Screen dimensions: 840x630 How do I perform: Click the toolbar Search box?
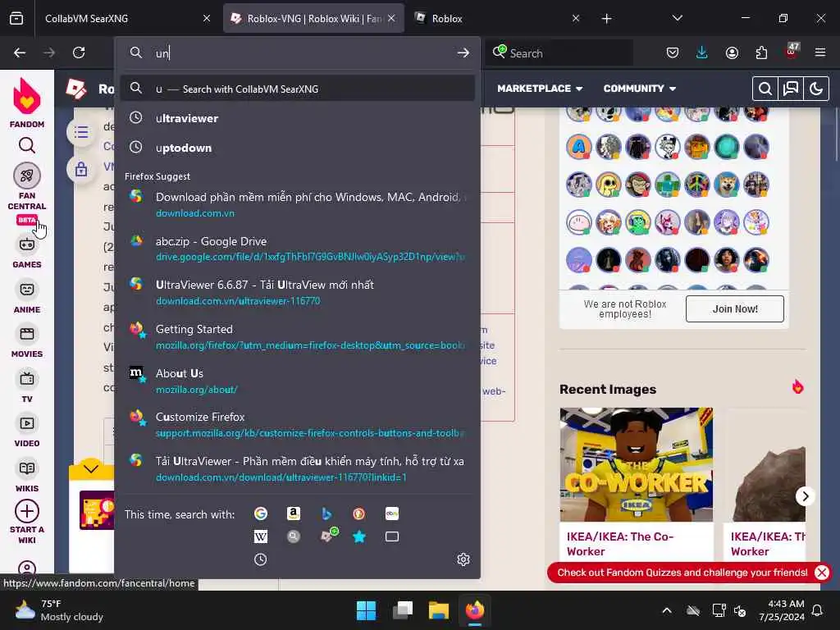point(559,53)
